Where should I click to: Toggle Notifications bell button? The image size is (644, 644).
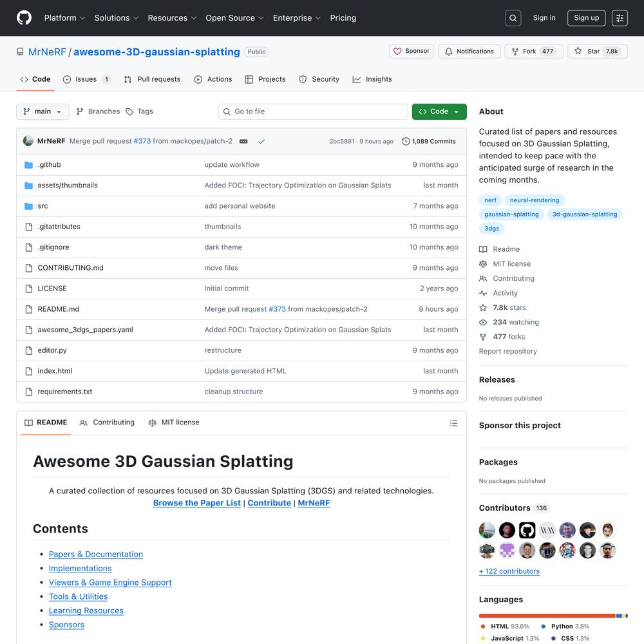click(x=469, y=52)
